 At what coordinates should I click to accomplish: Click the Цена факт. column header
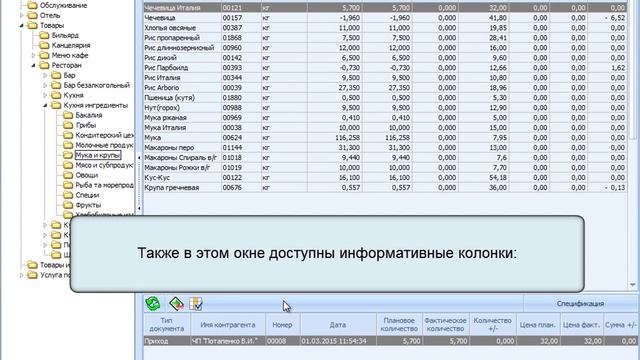click(582, 324)
